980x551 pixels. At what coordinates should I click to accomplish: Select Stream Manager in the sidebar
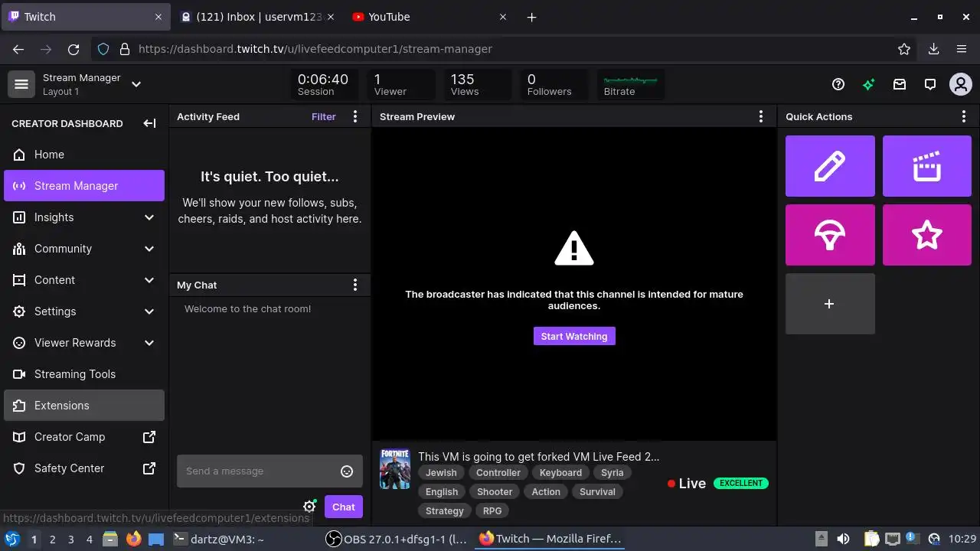pos(84,186)
